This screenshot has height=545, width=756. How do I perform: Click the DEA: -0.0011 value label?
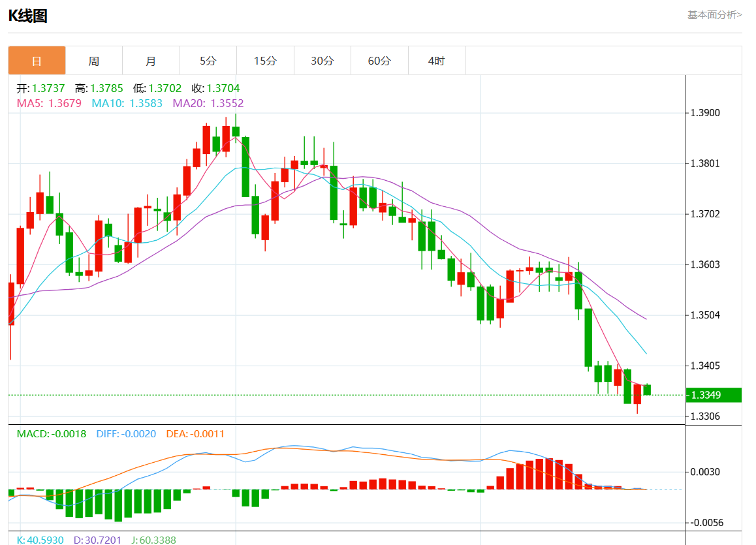[195, 433]
